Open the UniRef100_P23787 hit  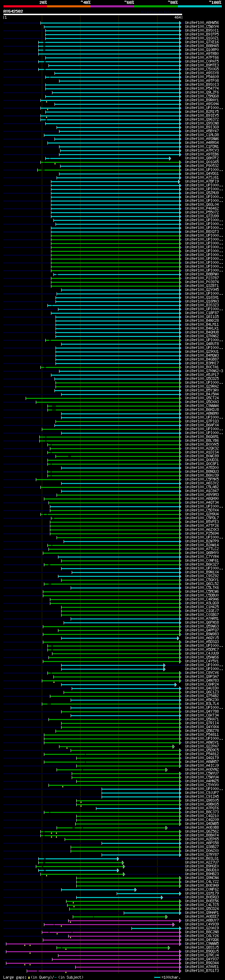[202, 278]
